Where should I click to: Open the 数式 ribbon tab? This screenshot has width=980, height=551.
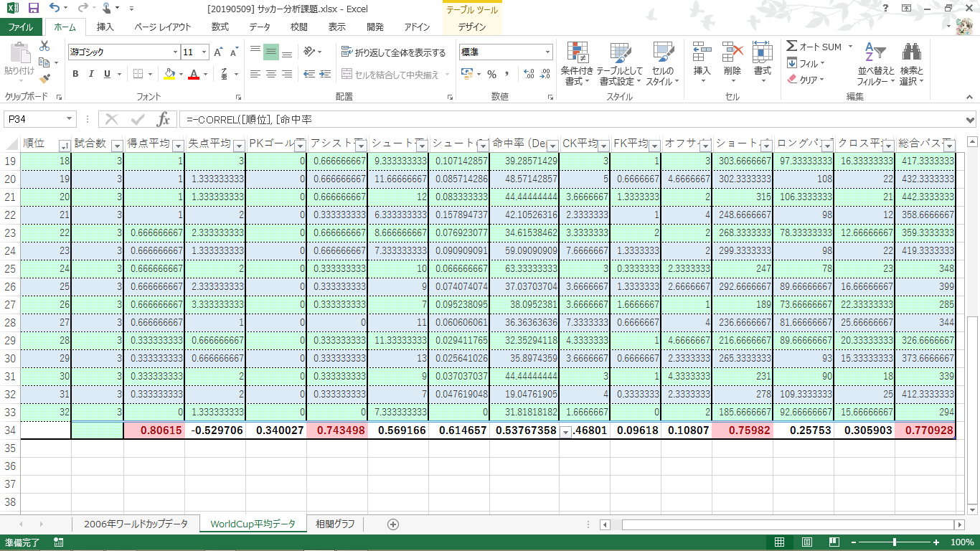[x=220, y=27]
